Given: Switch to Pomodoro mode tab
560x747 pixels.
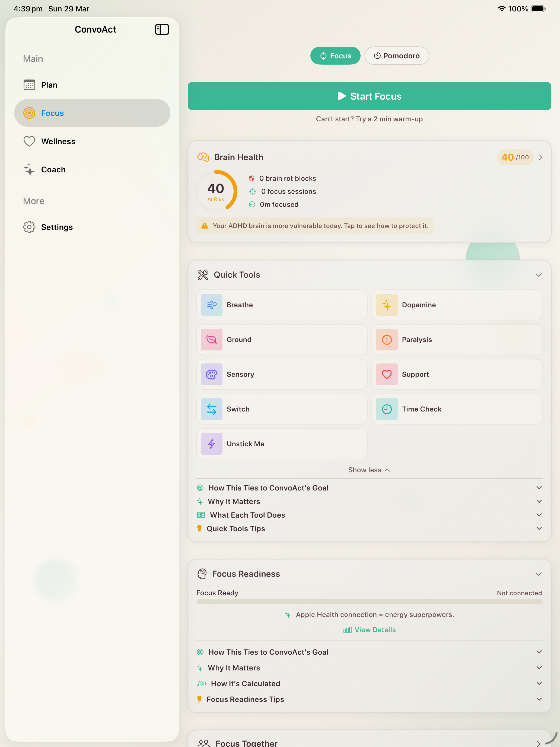Looking at the screenshot, I should 397,56.
